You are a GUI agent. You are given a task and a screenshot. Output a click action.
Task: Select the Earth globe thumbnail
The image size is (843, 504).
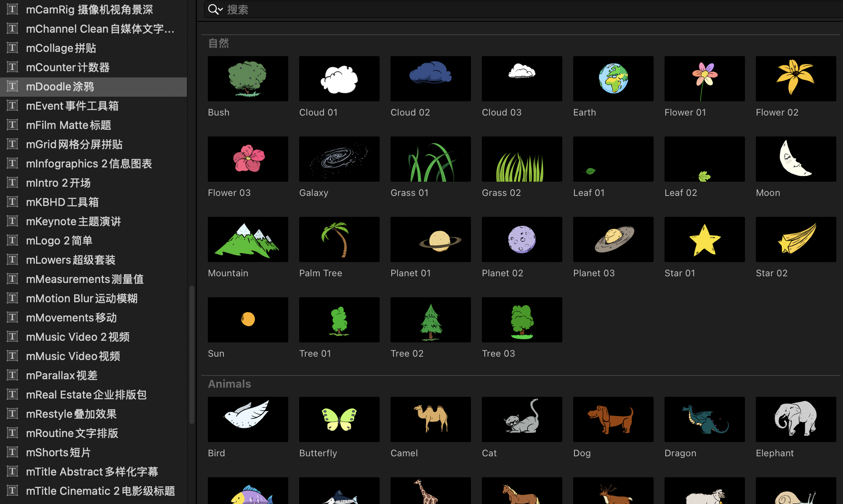click(613, 79)
